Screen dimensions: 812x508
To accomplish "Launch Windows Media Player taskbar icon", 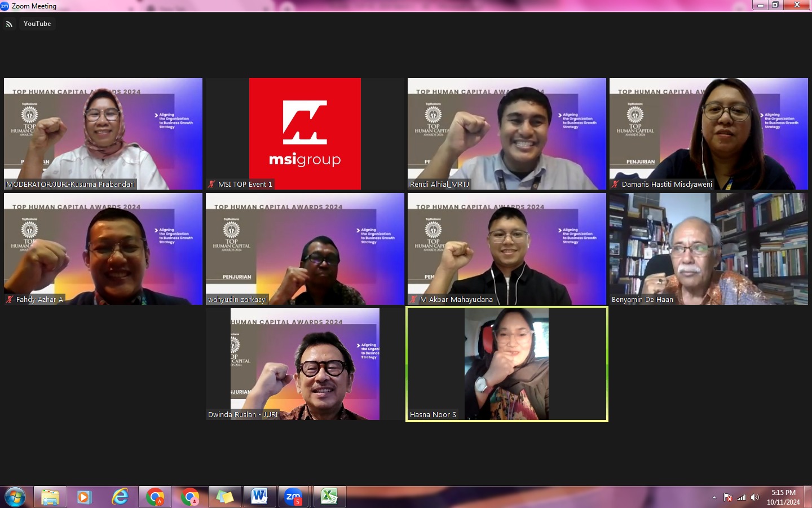I will point(85,497).
